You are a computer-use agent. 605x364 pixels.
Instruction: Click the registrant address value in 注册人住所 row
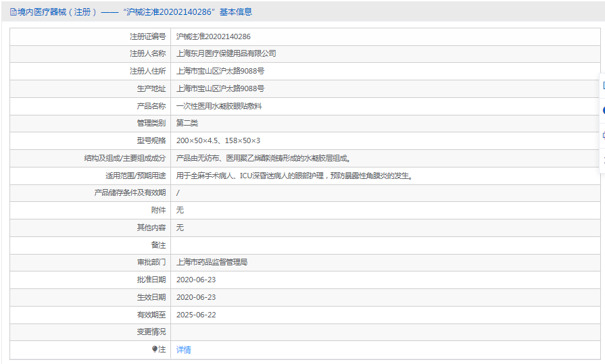220,71
